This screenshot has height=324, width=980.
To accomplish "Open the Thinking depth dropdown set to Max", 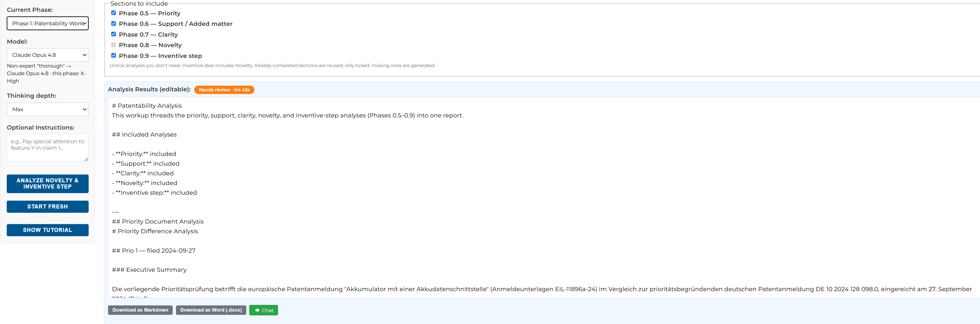I will [x=47, y=109].
